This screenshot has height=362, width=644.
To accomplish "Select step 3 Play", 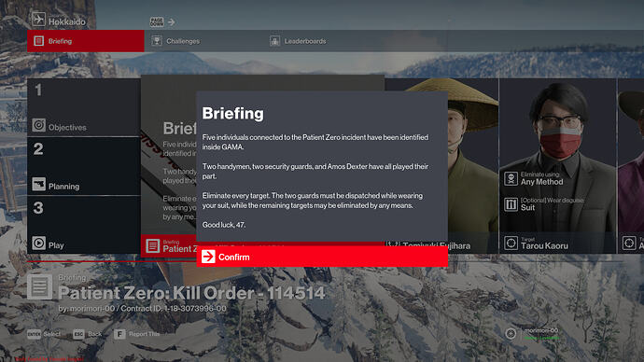I will tap(84, 225).
